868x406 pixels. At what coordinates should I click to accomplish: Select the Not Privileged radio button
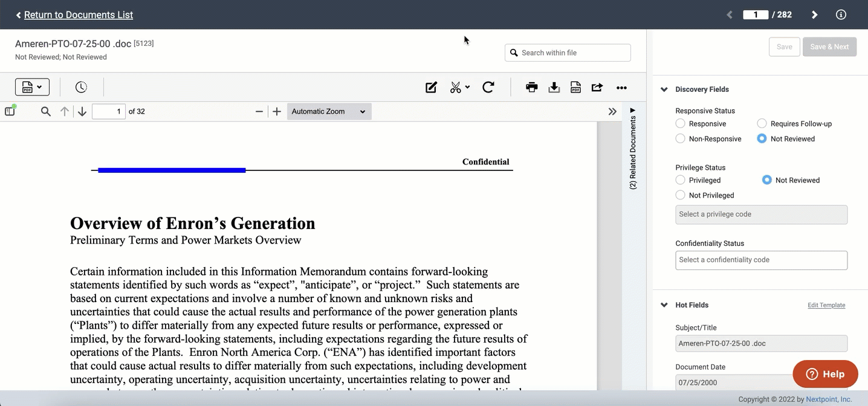pos(680,195)
